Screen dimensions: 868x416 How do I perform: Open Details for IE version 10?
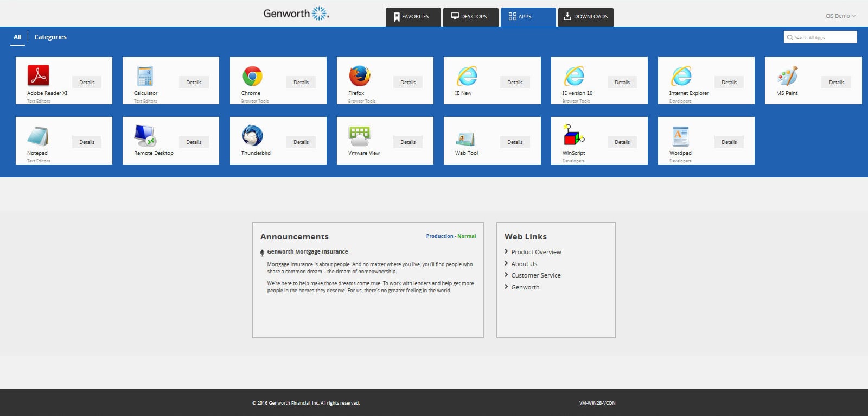click(622, 83)
